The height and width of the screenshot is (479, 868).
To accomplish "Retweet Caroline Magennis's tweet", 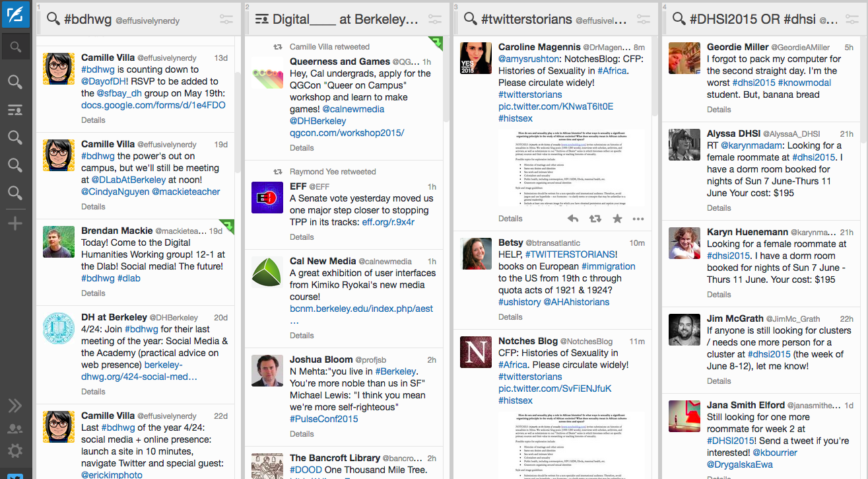I will click(595, 219).
